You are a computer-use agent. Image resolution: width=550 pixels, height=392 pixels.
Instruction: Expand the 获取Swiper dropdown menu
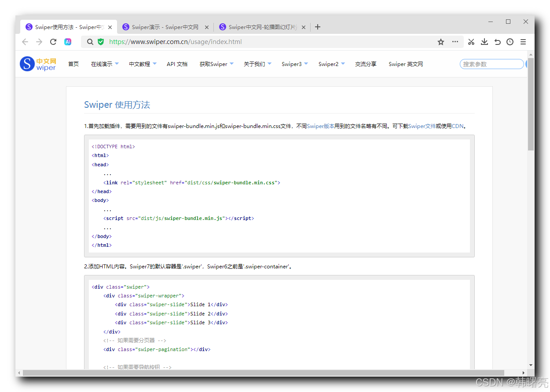coord(216,64)
